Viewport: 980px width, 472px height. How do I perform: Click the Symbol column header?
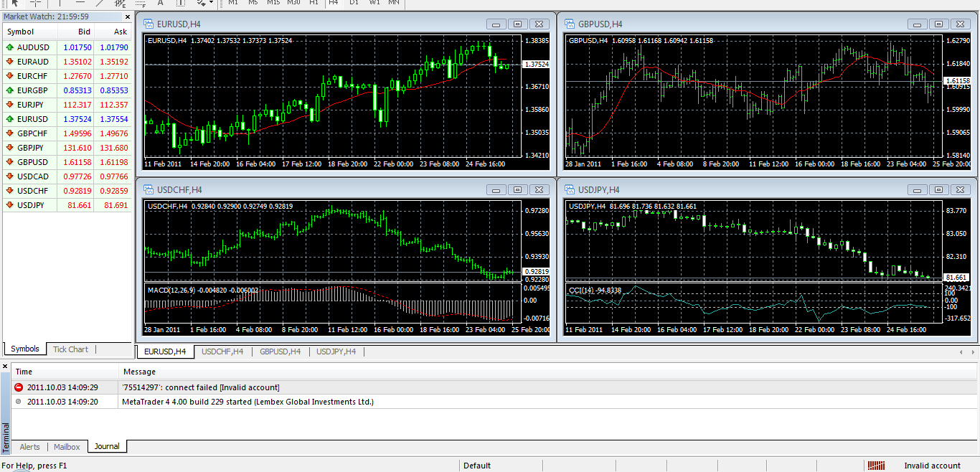[21, 32]
